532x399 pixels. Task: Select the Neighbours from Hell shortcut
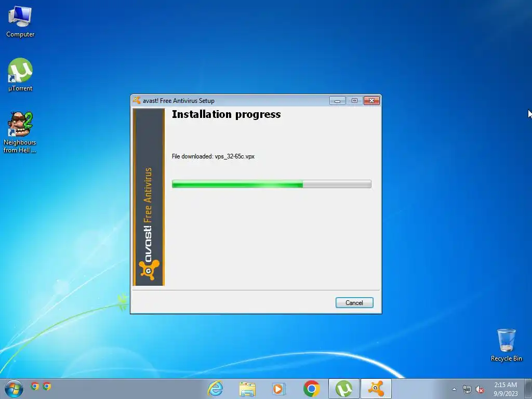pos(20,132)
